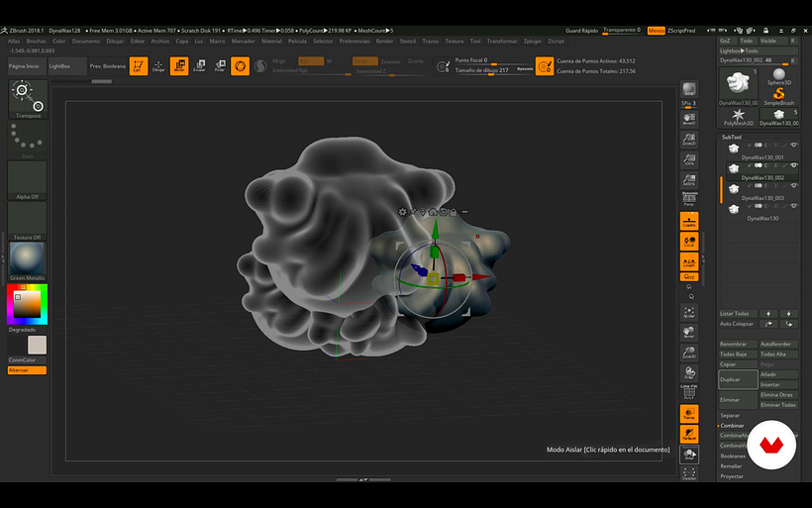812x508 pixels.
Task: Click the Página Inicio button
Action: [x=25, y=66]
